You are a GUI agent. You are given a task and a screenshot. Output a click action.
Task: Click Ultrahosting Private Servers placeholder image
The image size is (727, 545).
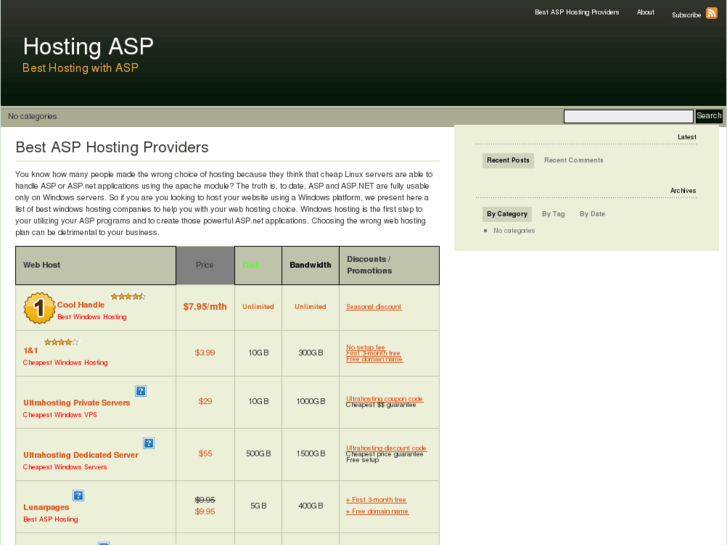pyautogui.click(x=140, y=391)
